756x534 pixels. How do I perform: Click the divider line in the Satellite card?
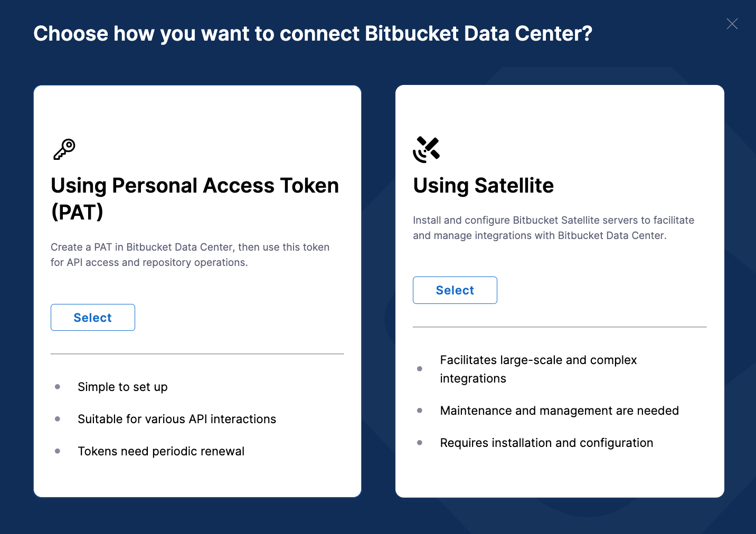(560, 327)
